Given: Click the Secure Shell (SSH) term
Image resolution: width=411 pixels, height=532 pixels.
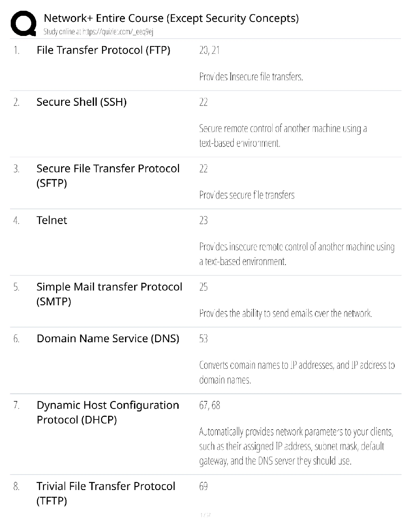Looking at the screenshot, I should click(81, 102).
